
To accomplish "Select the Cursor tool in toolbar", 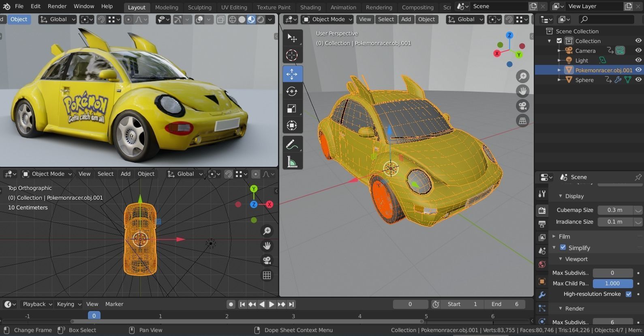I will tap(292, 55).
